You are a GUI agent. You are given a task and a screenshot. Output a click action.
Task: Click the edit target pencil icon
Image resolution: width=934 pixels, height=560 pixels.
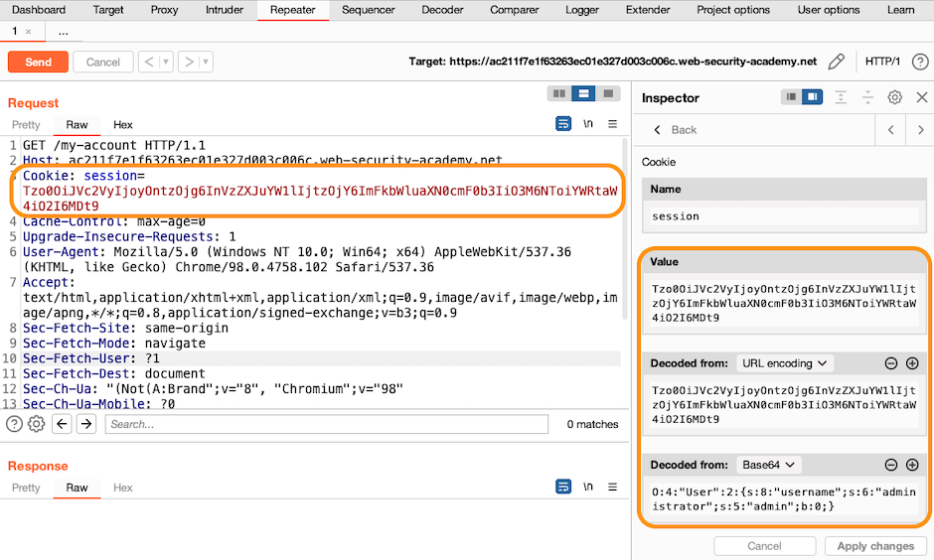point(837,62)
